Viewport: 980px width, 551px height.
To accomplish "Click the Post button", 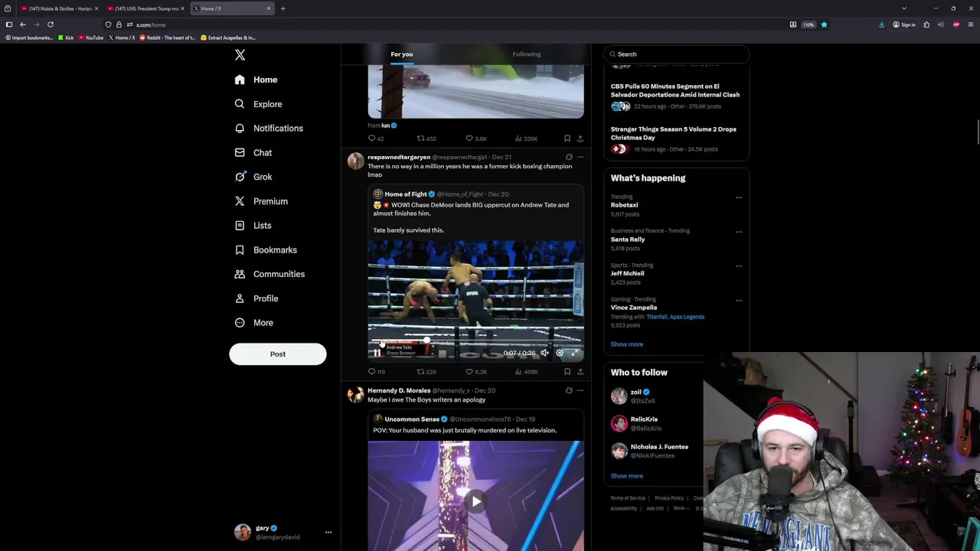I will coord(278,354).
